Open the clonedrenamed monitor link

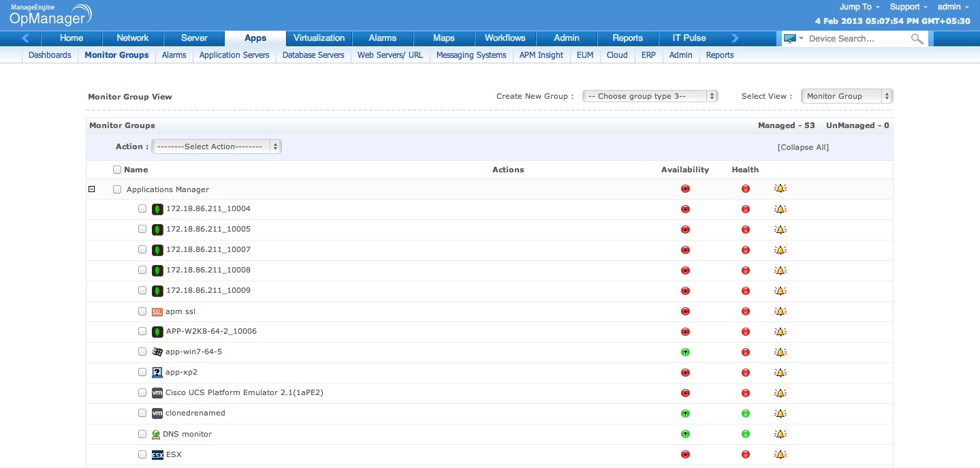point(195,414)
